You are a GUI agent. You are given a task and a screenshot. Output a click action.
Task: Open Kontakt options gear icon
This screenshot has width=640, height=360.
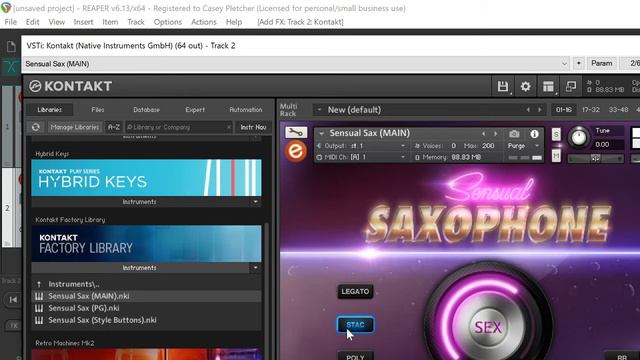point(525,86)
